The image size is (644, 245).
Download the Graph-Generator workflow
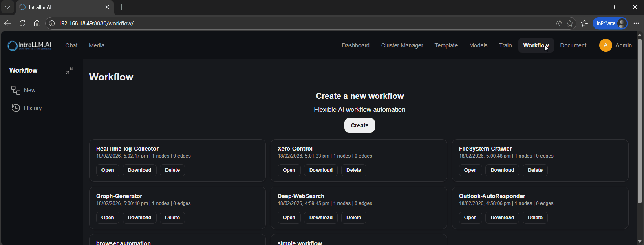tap(139, 218)
